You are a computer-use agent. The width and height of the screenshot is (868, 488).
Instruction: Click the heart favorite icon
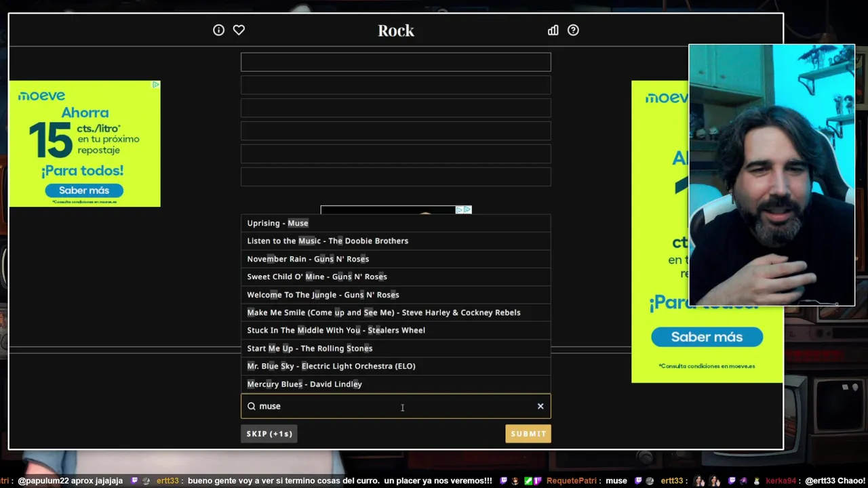pyautogui.click(x=239, y=30)
